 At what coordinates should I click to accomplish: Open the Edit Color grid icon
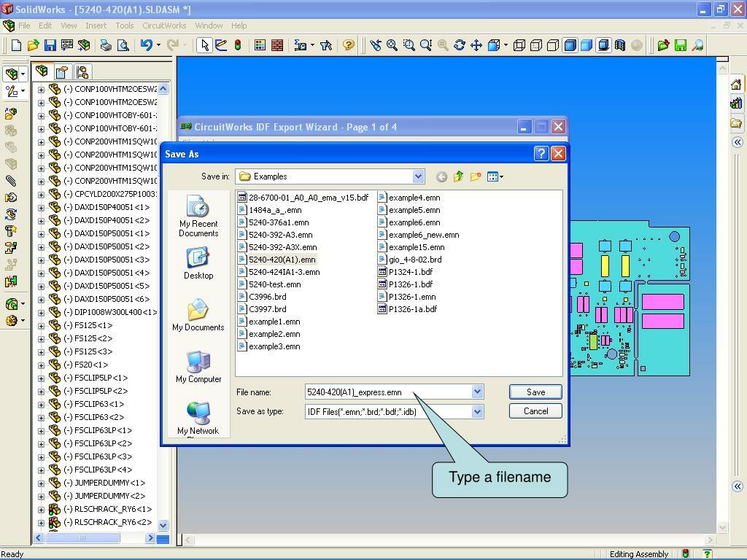(260, 45)
